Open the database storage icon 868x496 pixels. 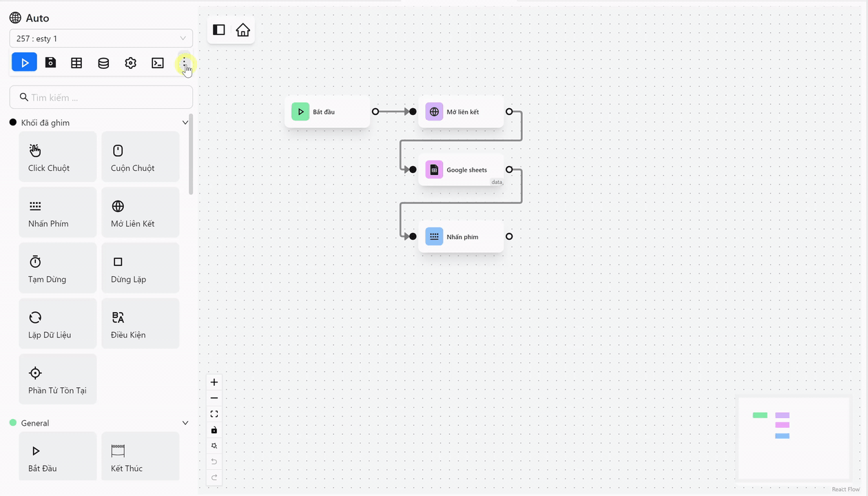point(103,63)
